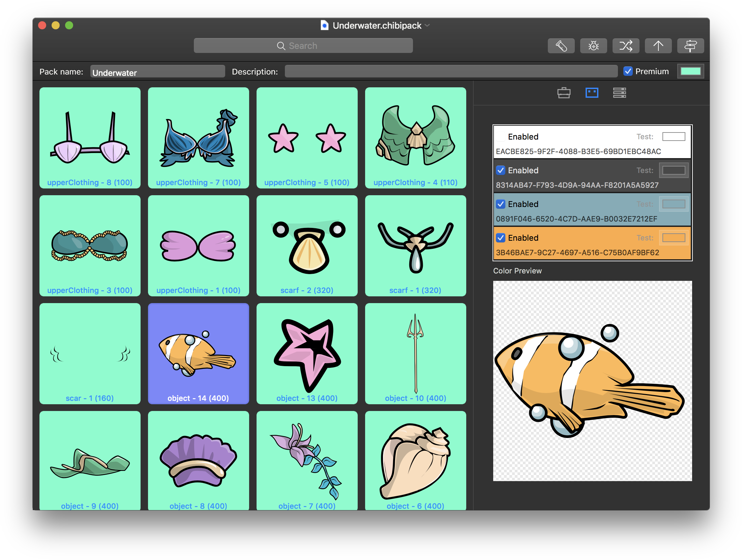Click the Color Preview label
Screen dimensions: 742x560
[x=517, y=271]
